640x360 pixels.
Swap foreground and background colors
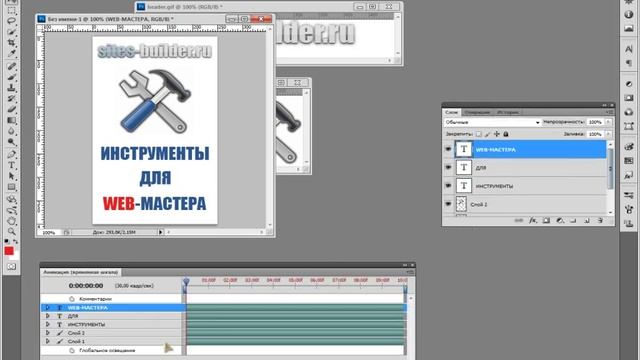[x=16, y=242]
